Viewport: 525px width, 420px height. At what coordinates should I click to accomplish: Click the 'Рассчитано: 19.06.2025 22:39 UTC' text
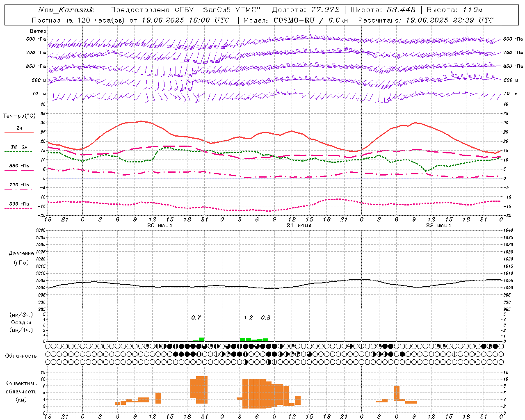[x=426, y=20]
